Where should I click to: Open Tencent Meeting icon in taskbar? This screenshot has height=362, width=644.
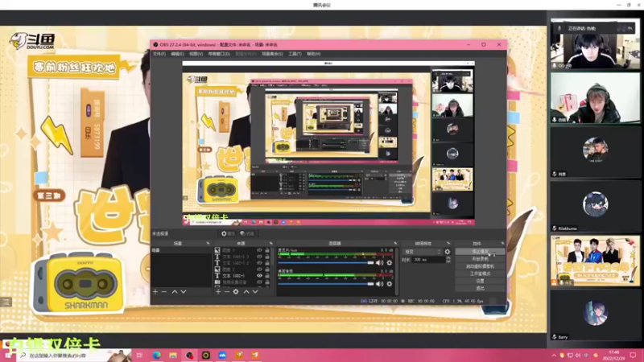click(x=222, y=355)
